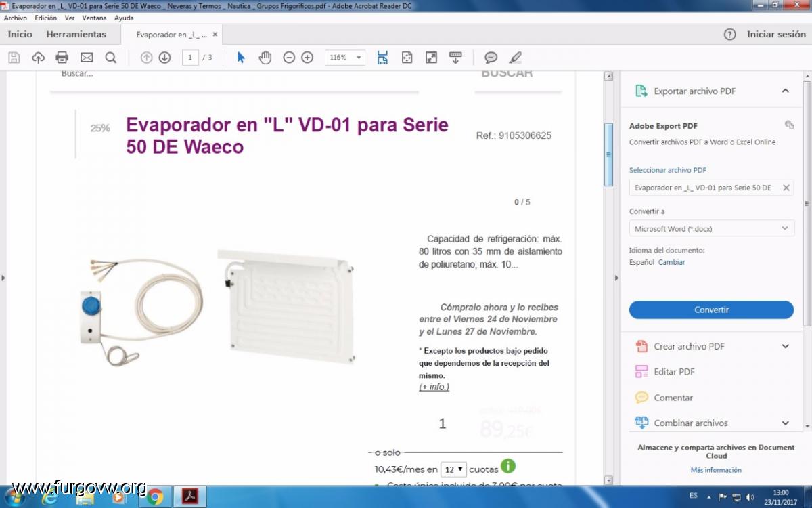Collapse the Exportar archivo PDF section
The width and height of the screenshot is (812, 508).
(785, 91)
